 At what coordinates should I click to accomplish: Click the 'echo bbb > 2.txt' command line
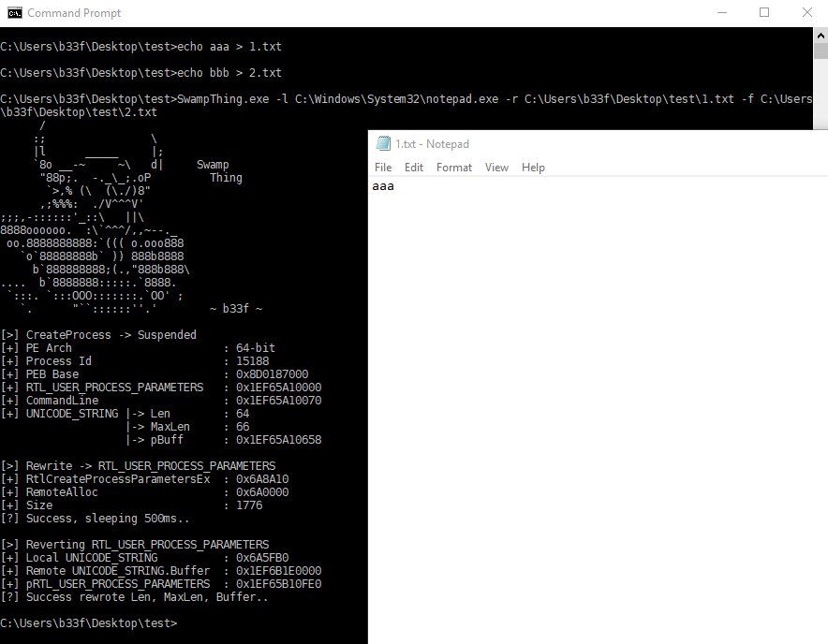point(140,72)
